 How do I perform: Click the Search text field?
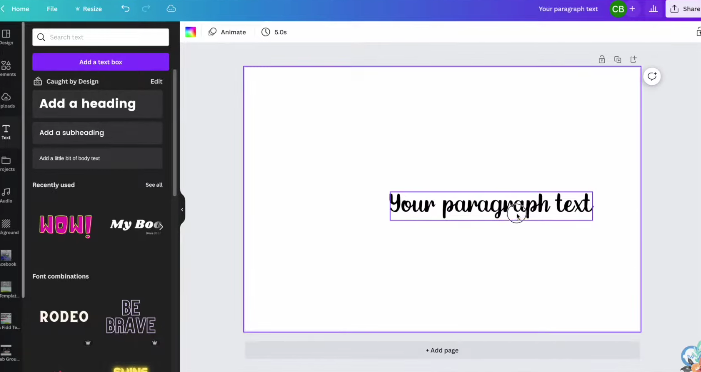tap(101, 37)
